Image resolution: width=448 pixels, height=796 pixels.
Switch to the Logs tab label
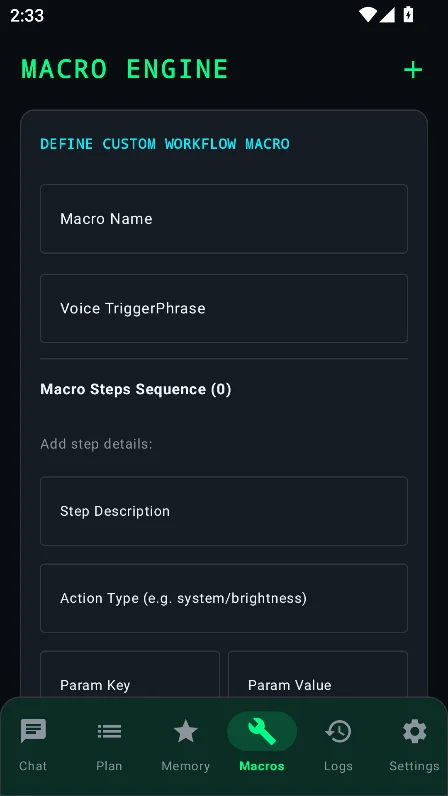coord(338,766)
